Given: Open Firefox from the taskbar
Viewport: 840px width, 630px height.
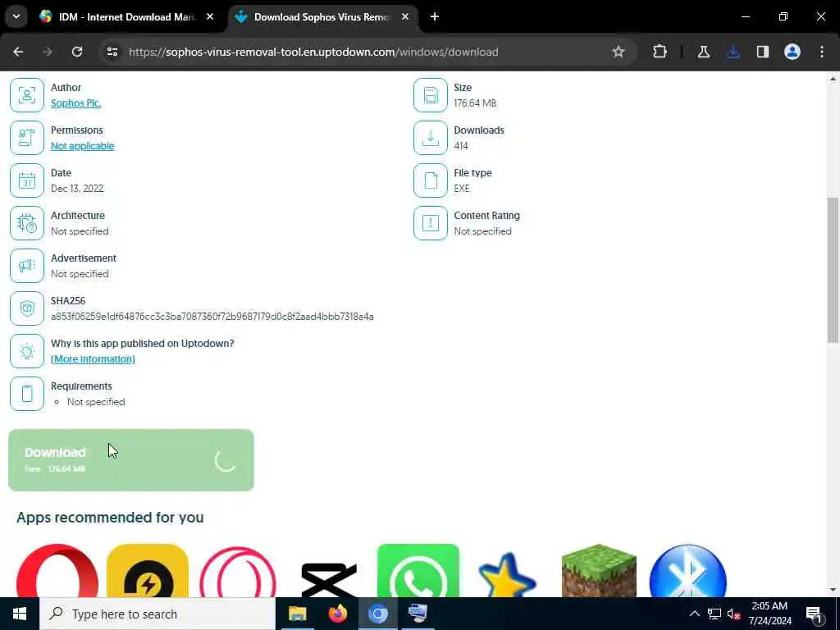Looking at the screenshot, I should (337, 614).
